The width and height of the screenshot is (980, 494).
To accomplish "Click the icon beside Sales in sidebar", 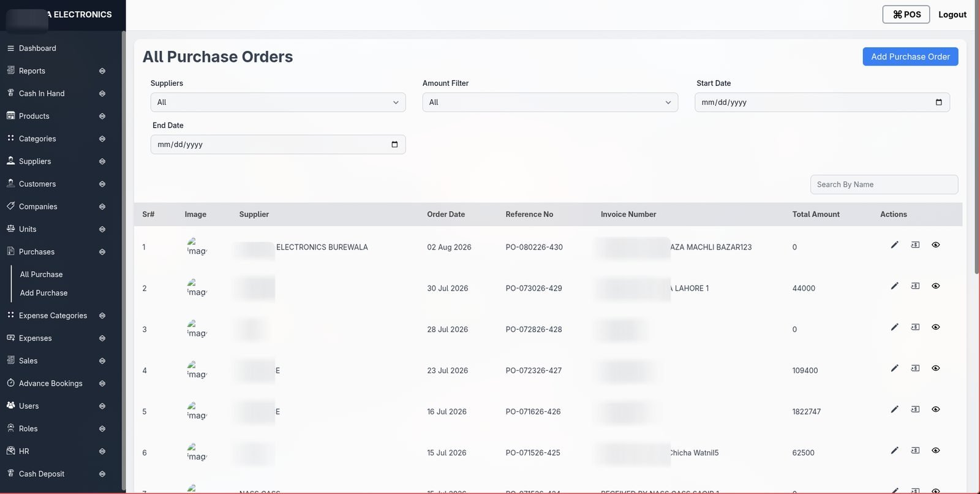I will 10,360.
